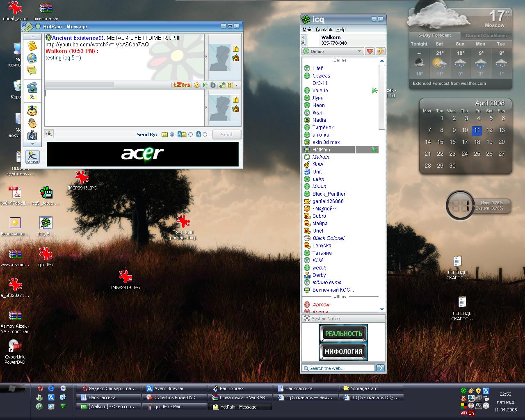Screen dimensions: 525x420
Task: Select contact garfield26066
Action: tap(328, 201)
